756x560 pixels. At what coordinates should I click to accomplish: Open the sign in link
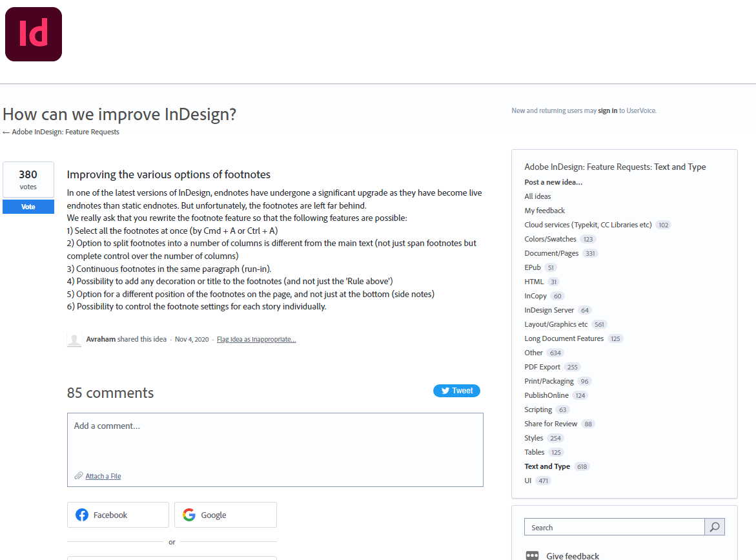tap(607, 111)
